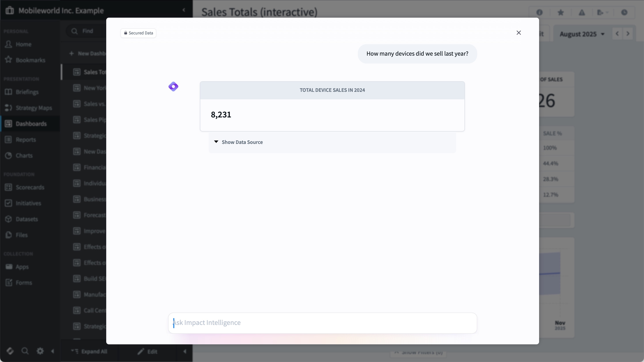Select the 8,231 result value

221,115
